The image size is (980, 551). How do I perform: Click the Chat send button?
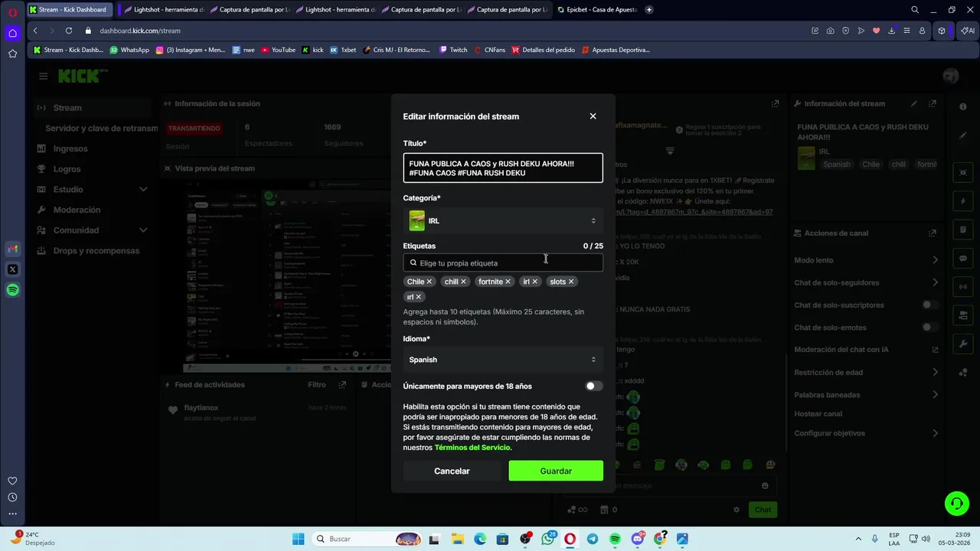click(763, 510)
